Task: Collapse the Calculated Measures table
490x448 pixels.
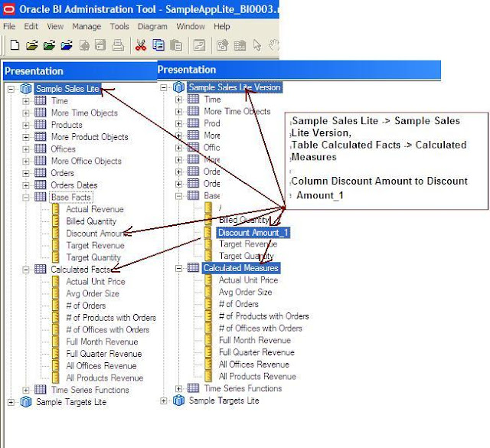Action: tap(178, 268)
